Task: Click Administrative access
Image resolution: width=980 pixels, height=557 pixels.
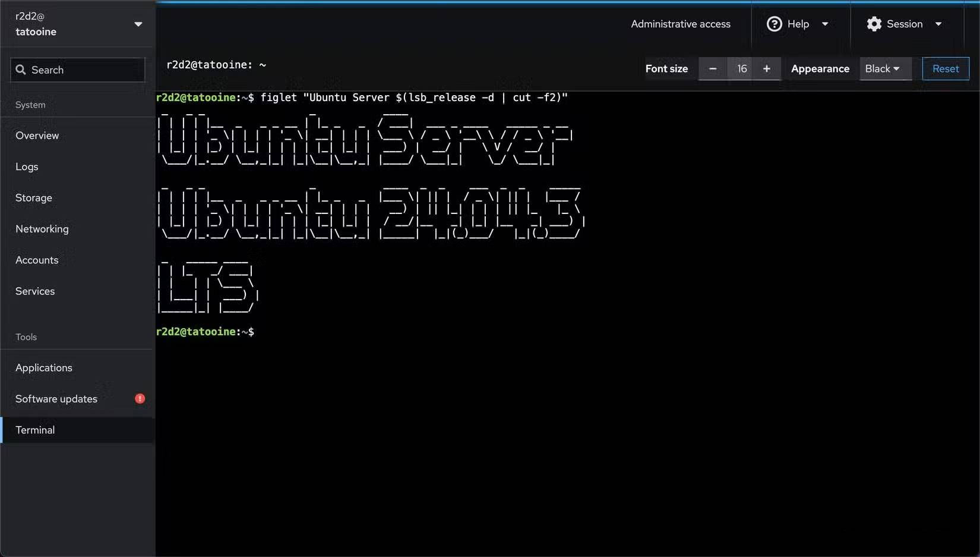Action: coord(681,24)
